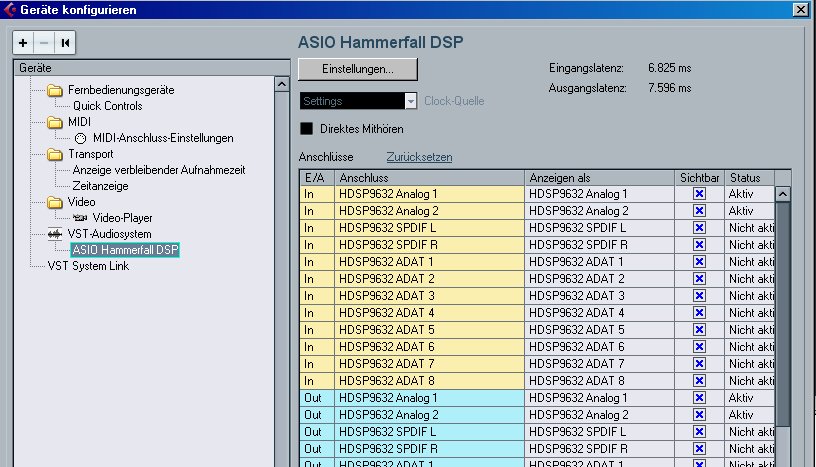Toggle Sichtbar for Out Analog 2

699,415
